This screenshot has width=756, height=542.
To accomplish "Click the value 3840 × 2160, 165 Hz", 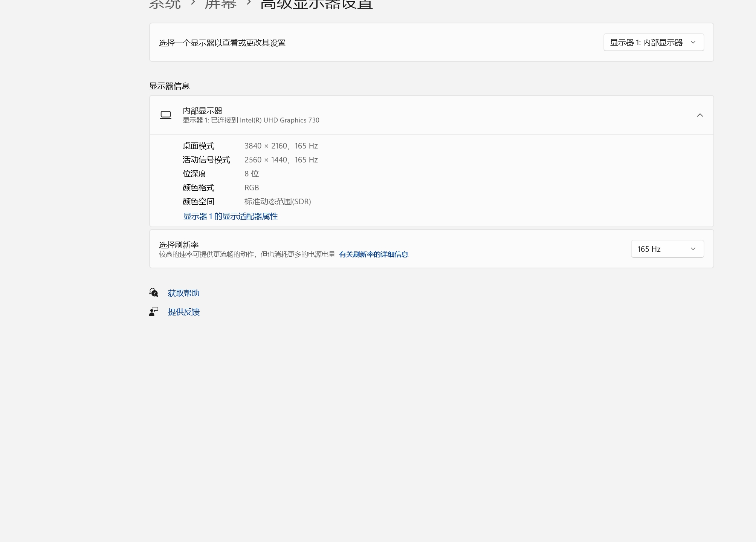I will [x=281, y=146].
